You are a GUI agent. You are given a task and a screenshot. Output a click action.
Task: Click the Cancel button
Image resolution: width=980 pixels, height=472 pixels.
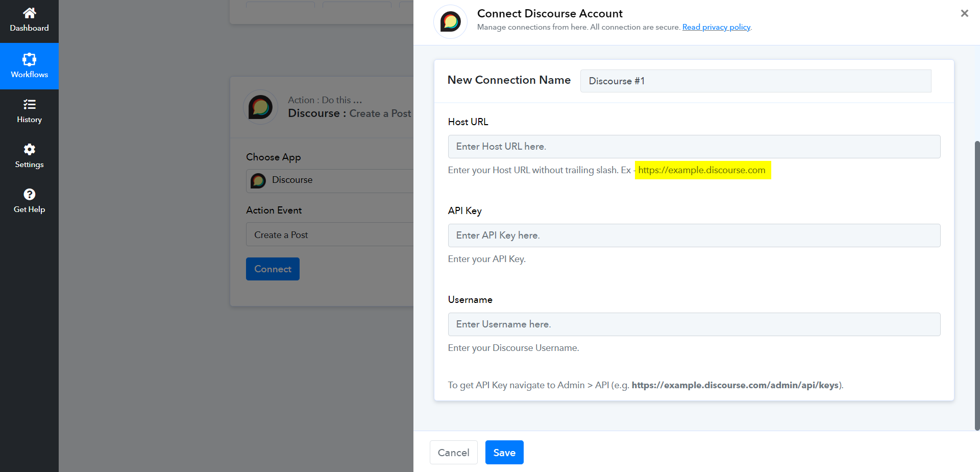453,453
